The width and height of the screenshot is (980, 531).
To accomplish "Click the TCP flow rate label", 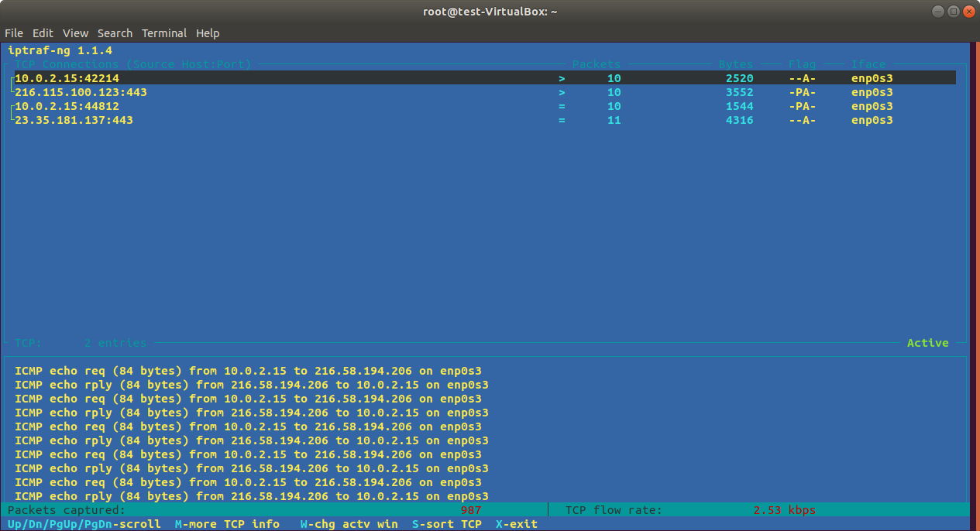I will [614, 510].
